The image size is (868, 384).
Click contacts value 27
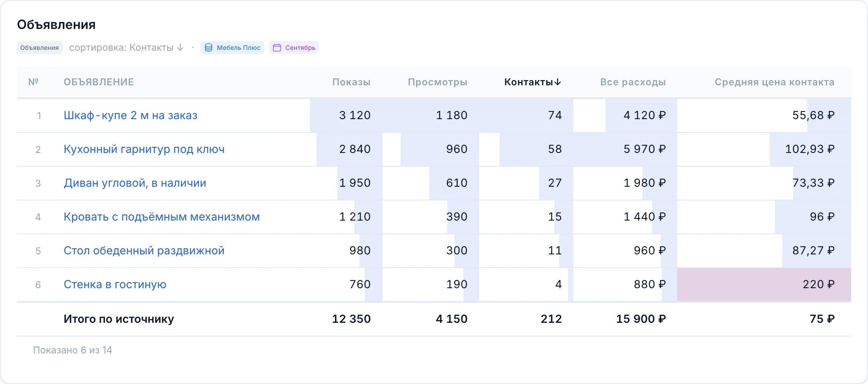click(x=555, y=183)
